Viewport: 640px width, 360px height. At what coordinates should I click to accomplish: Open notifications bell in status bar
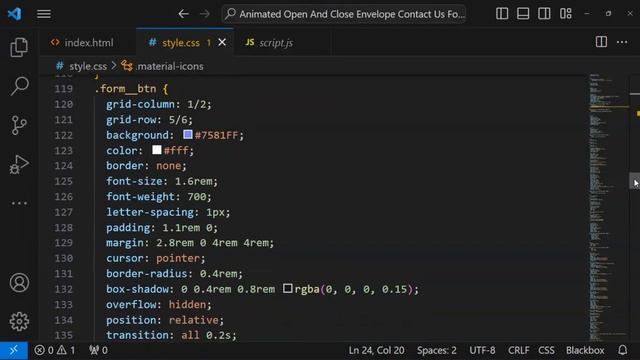(622, 350)
